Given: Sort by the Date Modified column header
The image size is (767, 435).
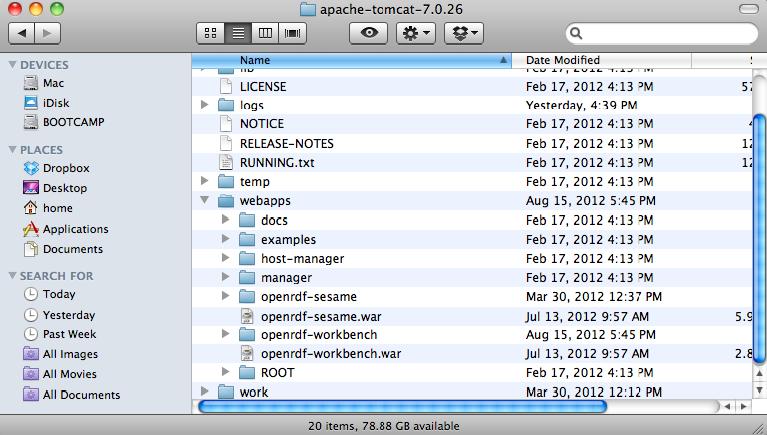Looking at the screenshot, I should pos(601,60).
